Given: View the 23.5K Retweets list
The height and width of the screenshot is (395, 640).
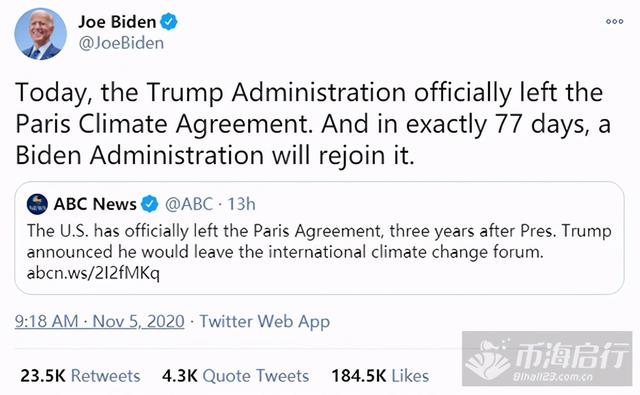Looking at the screenshot, I should coord(80,376).
